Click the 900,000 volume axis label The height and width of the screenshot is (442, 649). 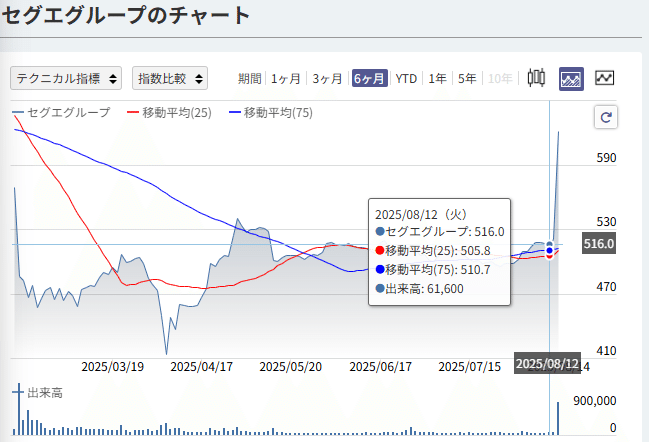point(595,401)
